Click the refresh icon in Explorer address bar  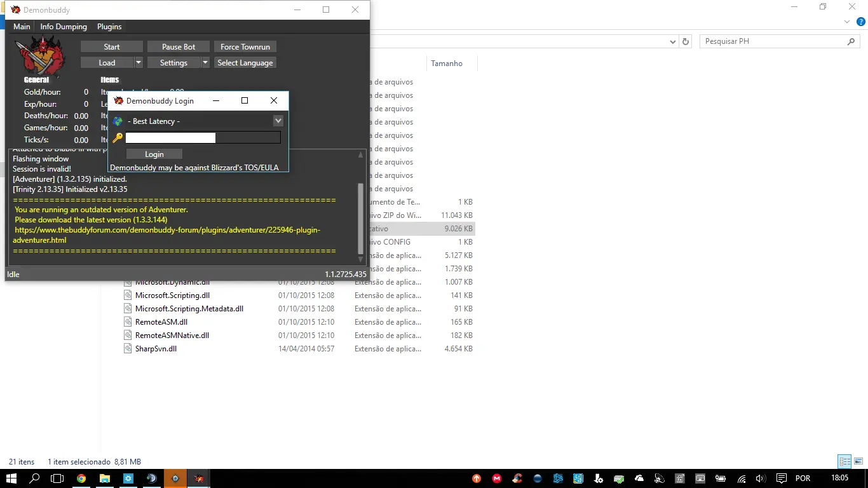[x=686, y=41]
